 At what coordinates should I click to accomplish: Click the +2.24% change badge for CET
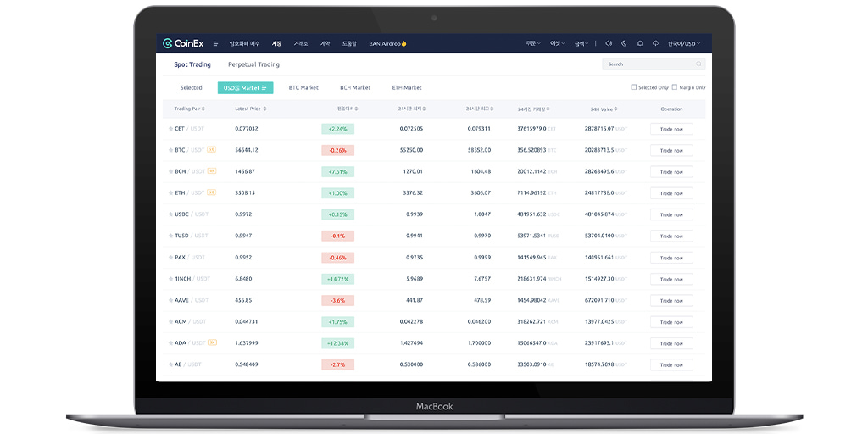pyautogui.click(x=337, y=129)
